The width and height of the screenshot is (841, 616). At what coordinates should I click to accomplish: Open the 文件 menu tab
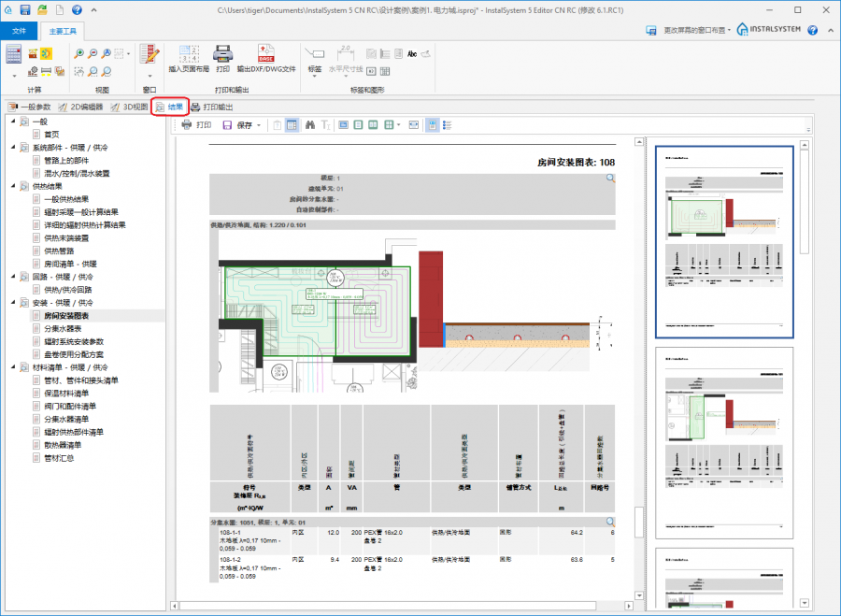coord(19,31)
